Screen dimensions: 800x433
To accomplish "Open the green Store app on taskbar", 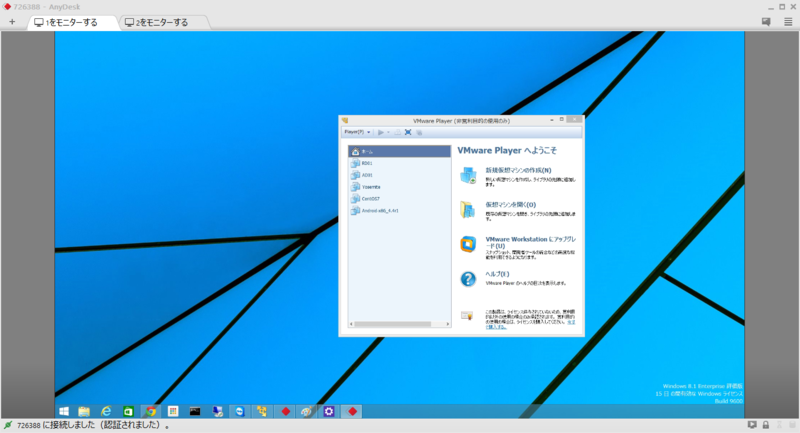I will (x=128, y=411).
